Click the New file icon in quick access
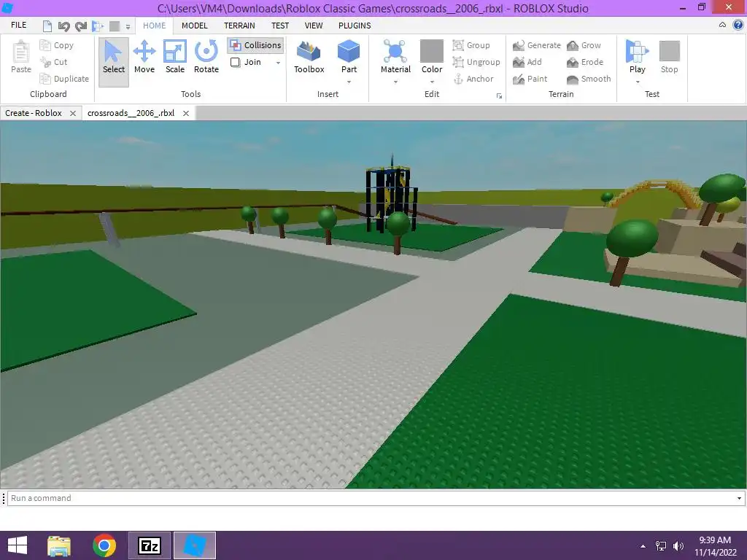The height and width of the screenshot is (560, 747). point(47,26)
